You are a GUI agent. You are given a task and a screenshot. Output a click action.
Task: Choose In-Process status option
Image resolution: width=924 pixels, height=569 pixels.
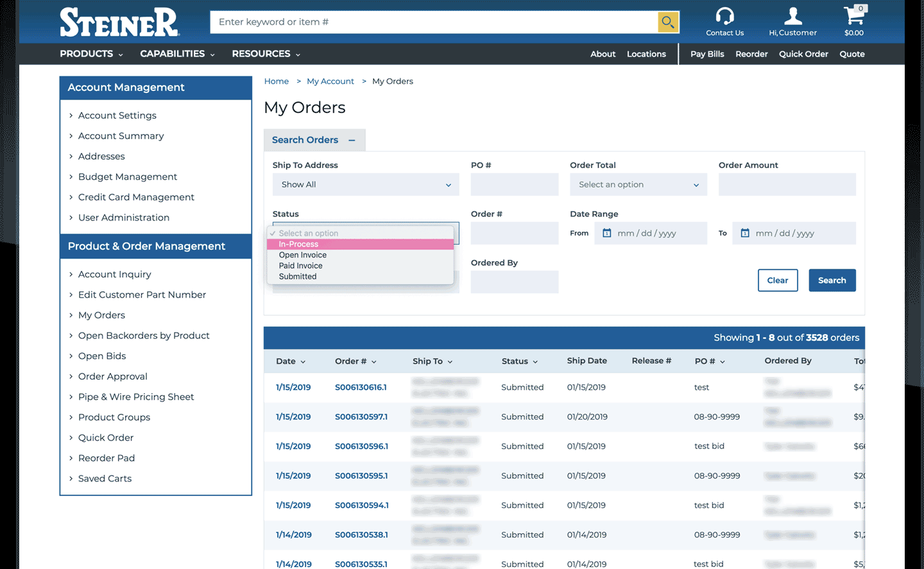(361, 244)
